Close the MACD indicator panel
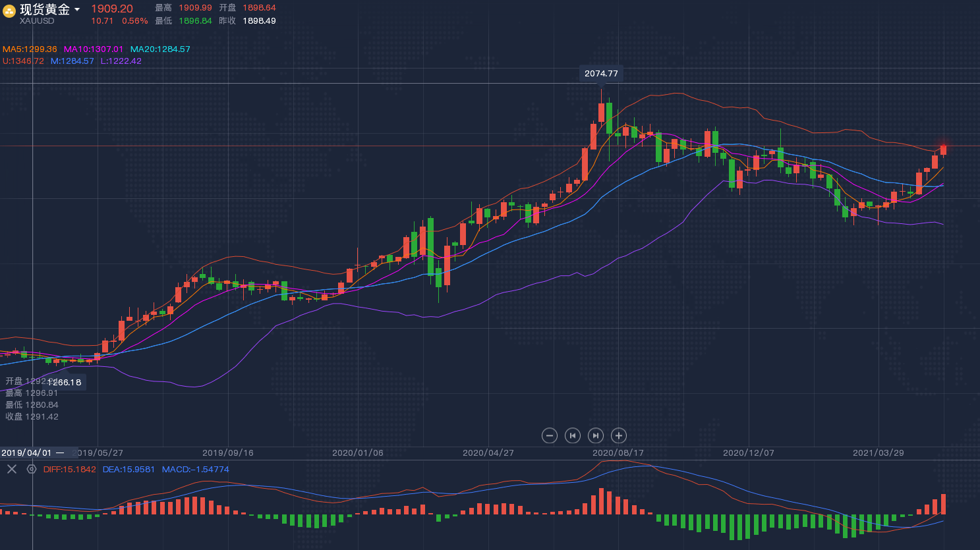The height and width of the screenshot is (550, 980). tap(12, 469)
